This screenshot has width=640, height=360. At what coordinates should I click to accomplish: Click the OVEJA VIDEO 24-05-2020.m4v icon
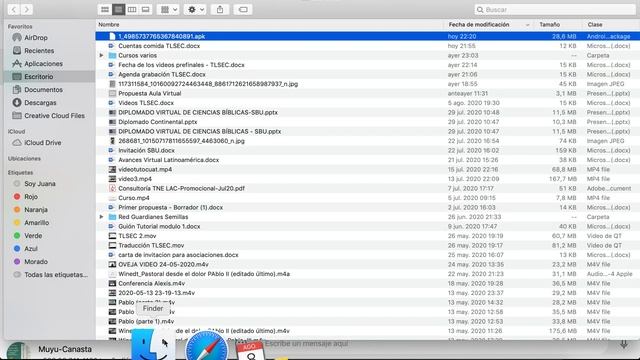(x=112, y=264)
